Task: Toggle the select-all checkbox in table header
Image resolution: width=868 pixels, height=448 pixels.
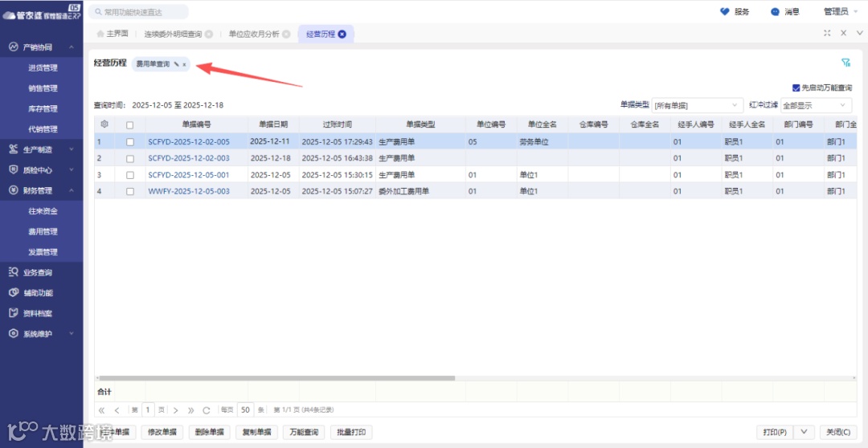Action: [x=130, y=125]
